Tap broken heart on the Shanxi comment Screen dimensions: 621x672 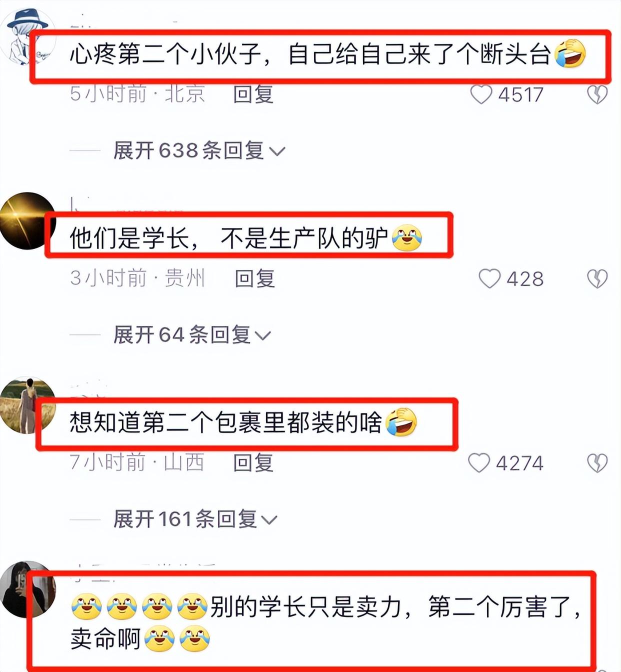[x=597, y=463]
